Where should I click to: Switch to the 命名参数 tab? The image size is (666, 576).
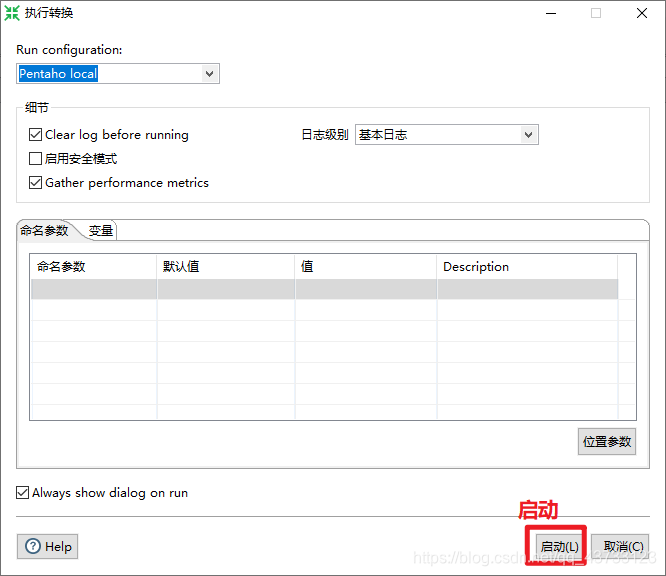tap(44, 231)
